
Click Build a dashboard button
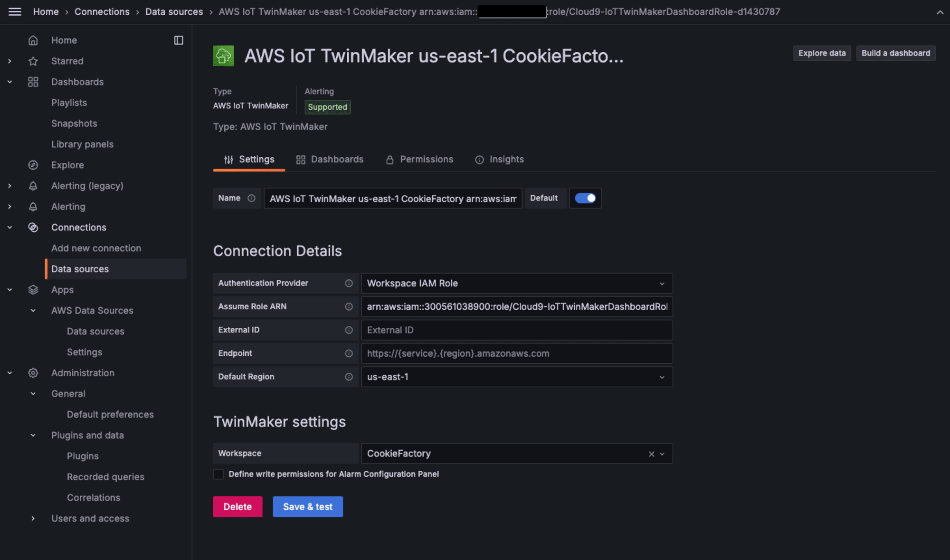pos(896,53)
